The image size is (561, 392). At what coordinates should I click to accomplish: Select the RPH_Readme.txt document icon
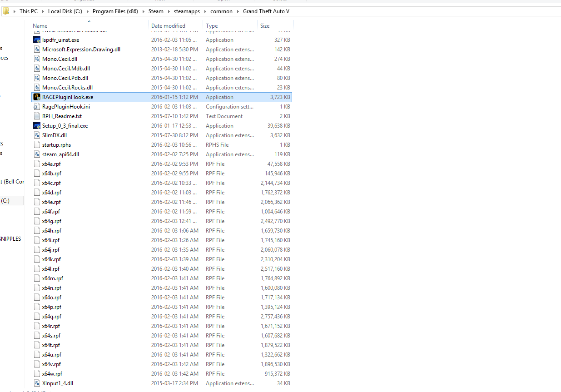pyautogui.click(x=37, y=116)
